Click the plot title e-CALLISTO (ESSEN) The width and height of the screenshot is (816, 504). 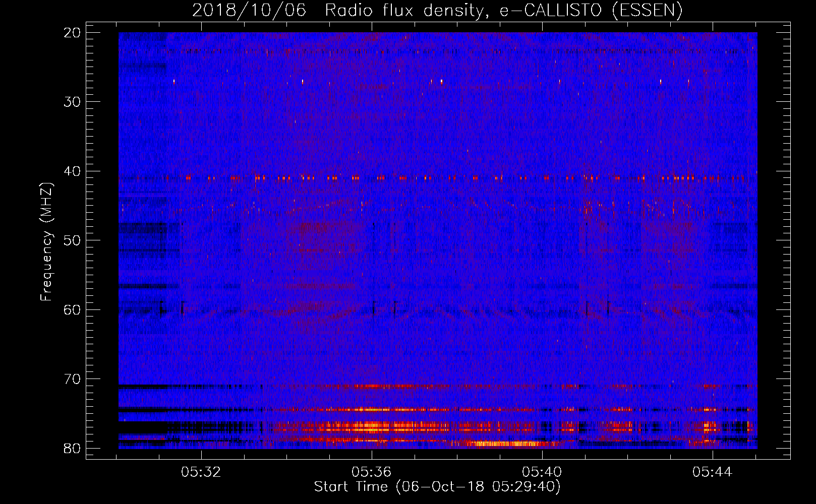tap(591, 11)
